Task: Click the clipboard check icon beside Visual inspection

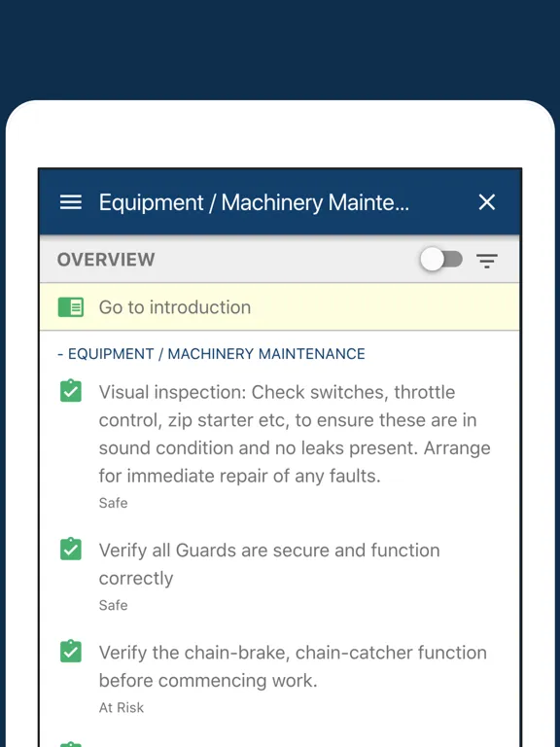Action: tap(70, 391)
